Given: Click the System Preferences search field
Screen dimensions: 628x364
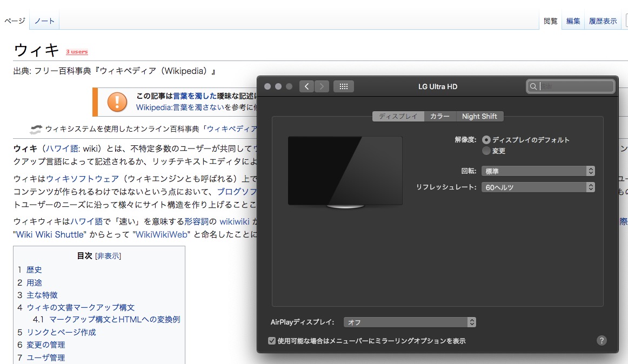Looking at the screenshot, I should pyautogui.click(x=570, y=86).
